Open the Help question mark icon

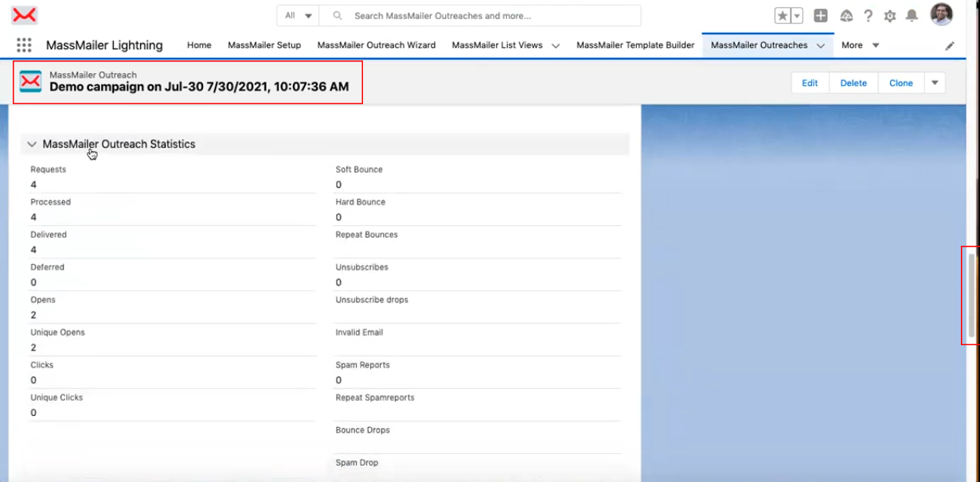coord(868,16)
